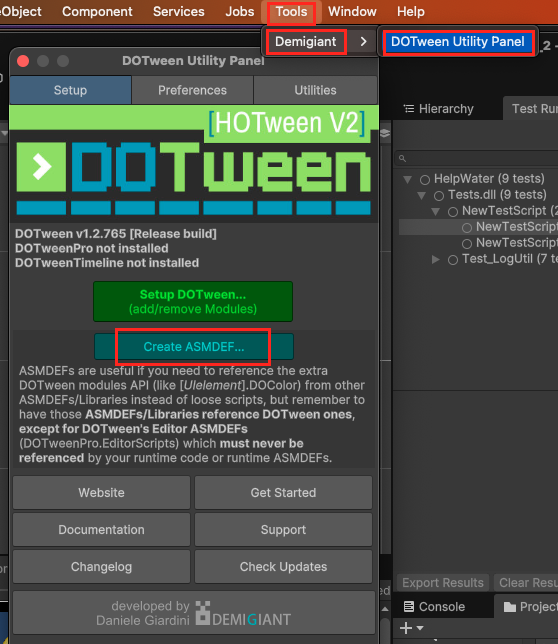Select HelpWater (9 tests) row
This screenshot has height=644, width=558.
pyautogui.click(x=478, y=179)
